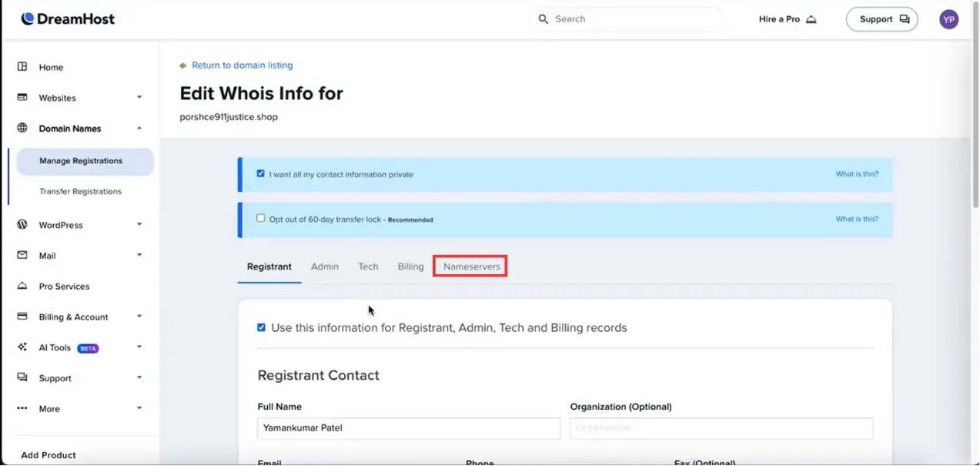980x466 pixels.
Task: Expand the Billing & Account arrow
Action: tap(139, 317)
